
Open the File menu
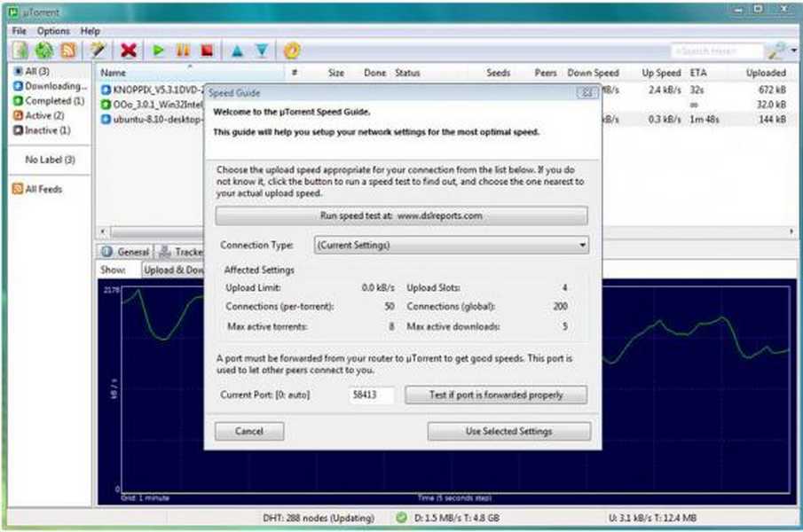point(19,31)
